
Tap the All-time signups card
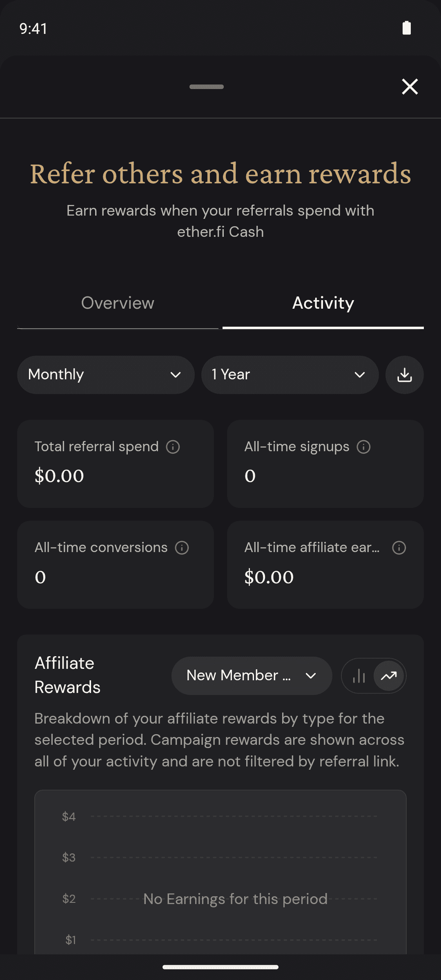[325, 464]
